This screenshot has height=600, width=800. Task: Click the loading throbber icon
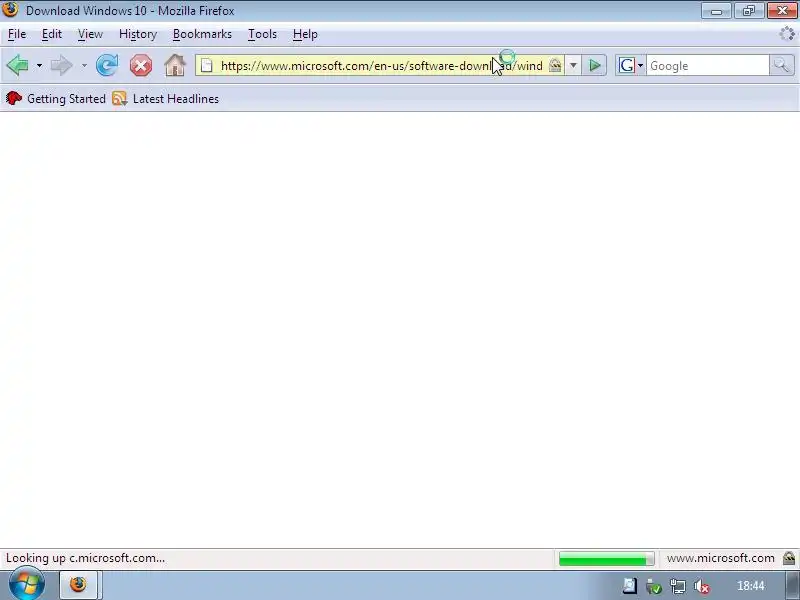click(787, 34)
